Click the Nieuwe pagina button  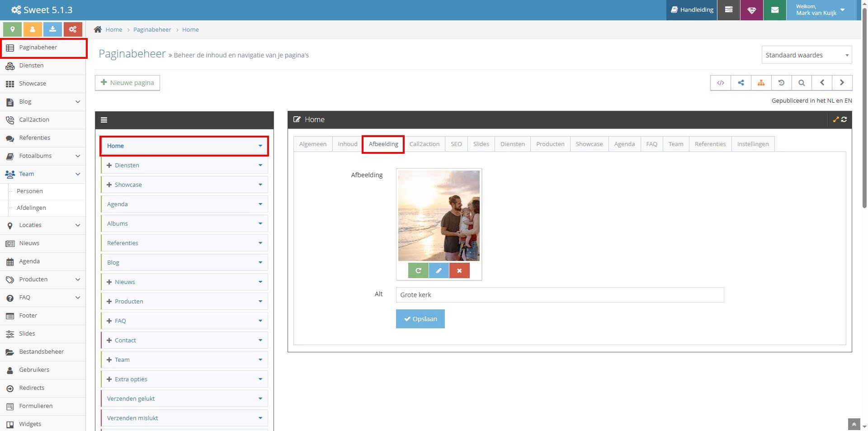click(x=127, y=83)
